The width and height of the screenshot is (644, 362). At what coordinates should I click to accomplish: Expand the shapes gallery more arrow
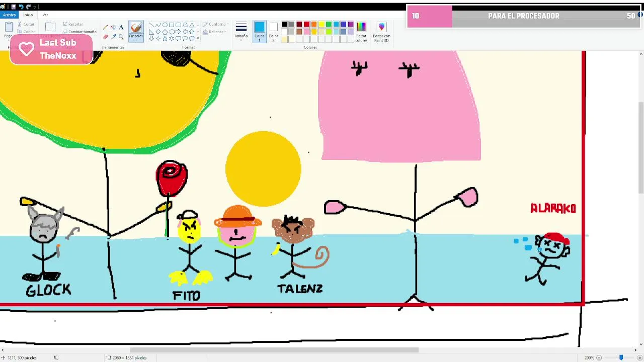(198, 39)
